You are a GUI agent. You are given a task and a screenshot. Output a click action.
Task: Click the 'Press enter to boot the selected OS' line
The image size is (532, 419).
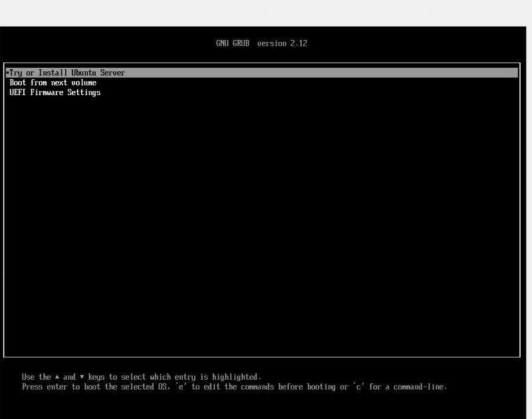point(235,387)
